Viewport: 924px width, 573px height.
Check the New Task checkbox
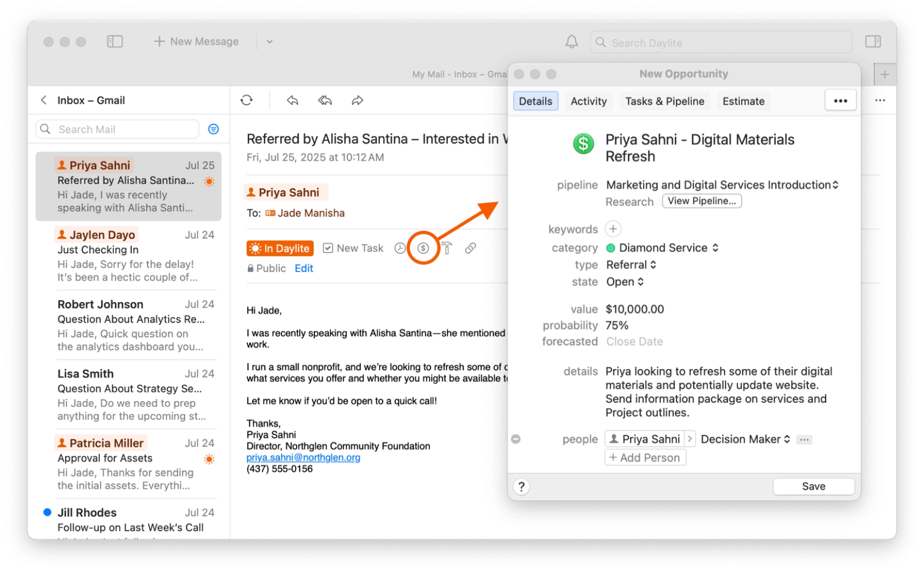pos(328,248)
